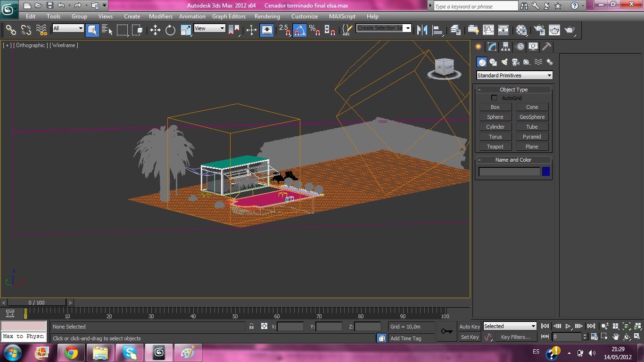
Task: Click the blue object color swatch
Action: pos(546,172)
